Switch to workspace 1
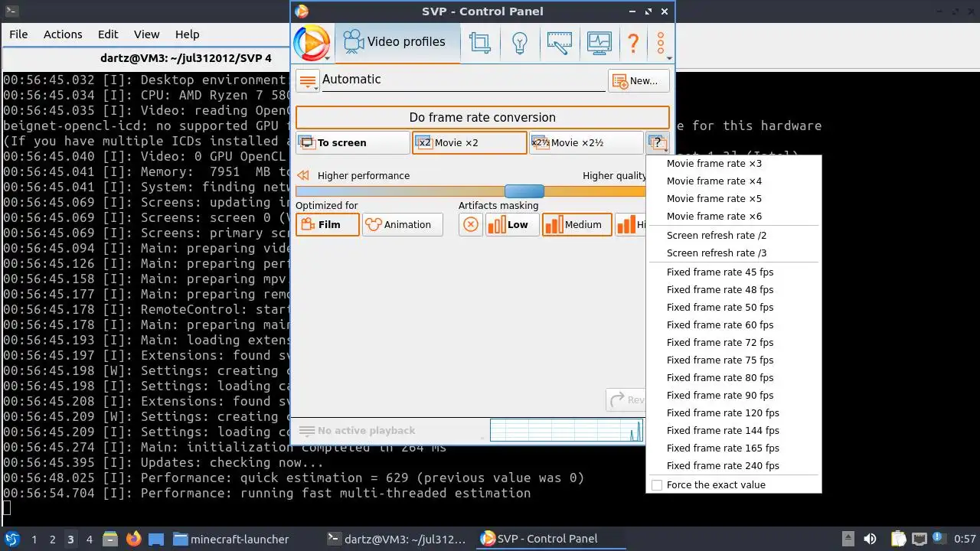 pos(34,540)
